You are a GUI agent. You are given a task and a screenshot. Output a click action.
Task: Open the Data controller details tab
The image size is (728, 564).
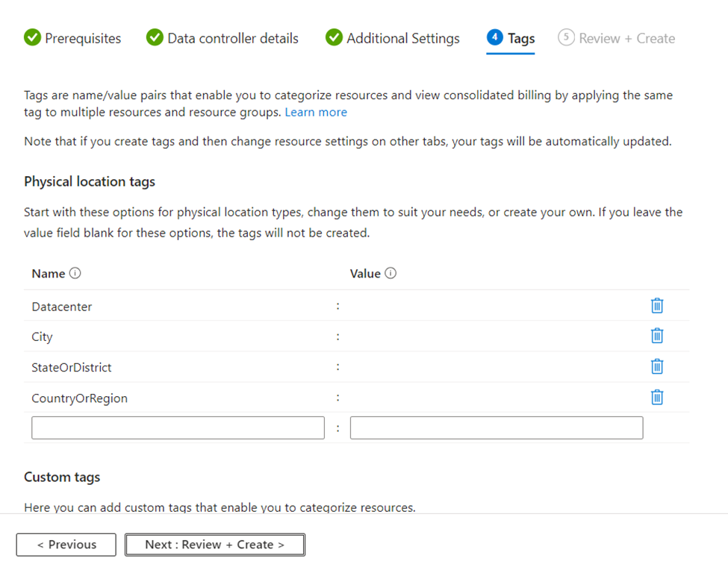point(222,38)
